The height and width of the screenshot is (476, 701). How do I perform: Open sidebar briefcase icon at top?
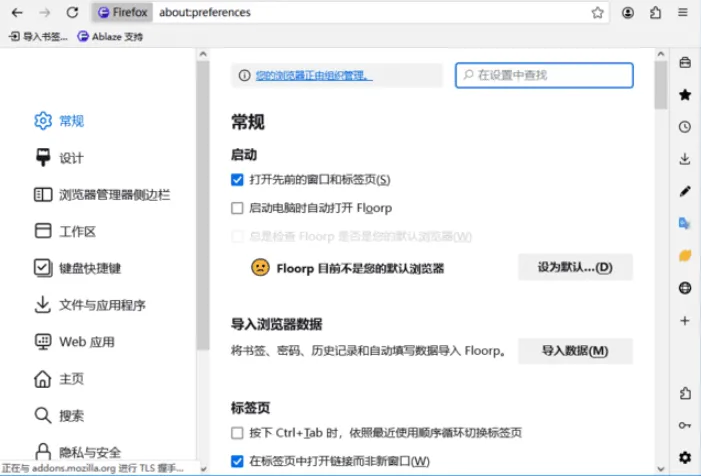click(685, 62)
